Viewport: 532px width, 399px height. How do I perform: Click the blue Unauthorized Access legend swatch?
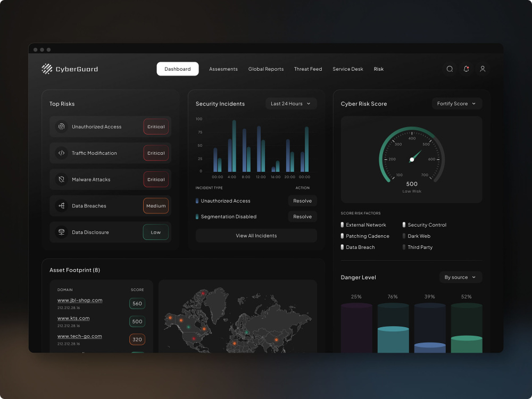pyautogui.click(x=197, y=201)
